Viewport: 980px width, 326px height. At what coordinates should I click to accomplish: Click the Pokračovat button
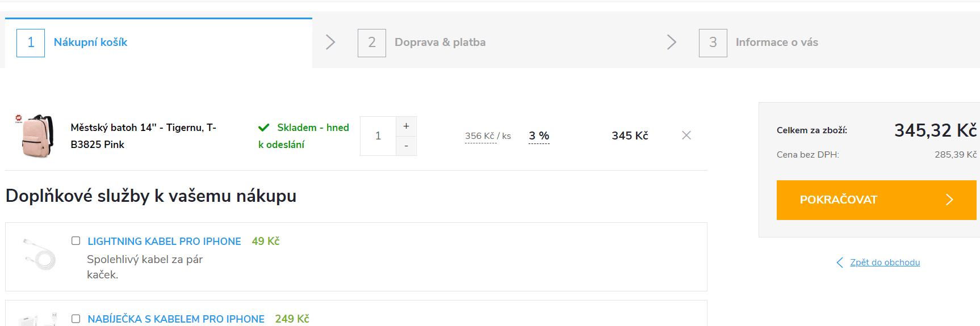876,200
